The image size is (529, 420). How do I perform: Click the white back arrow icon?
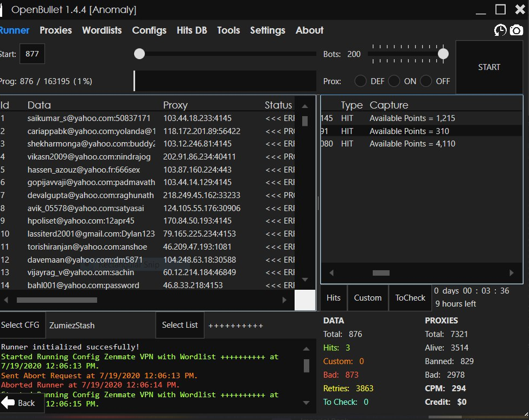pos(8,403)
